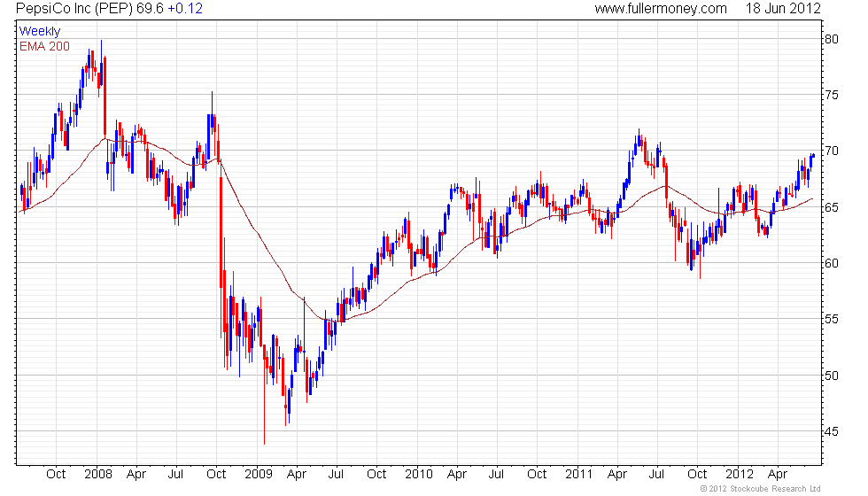Viewport: 868px width, 496px height.
Task: Click the last candlestick at the chart's right edge
Action: pyautogui.click(x=813, y=156)
